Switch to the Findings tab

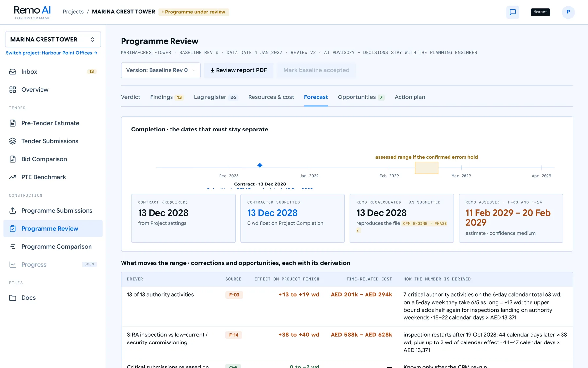click(x=167, y=97)
